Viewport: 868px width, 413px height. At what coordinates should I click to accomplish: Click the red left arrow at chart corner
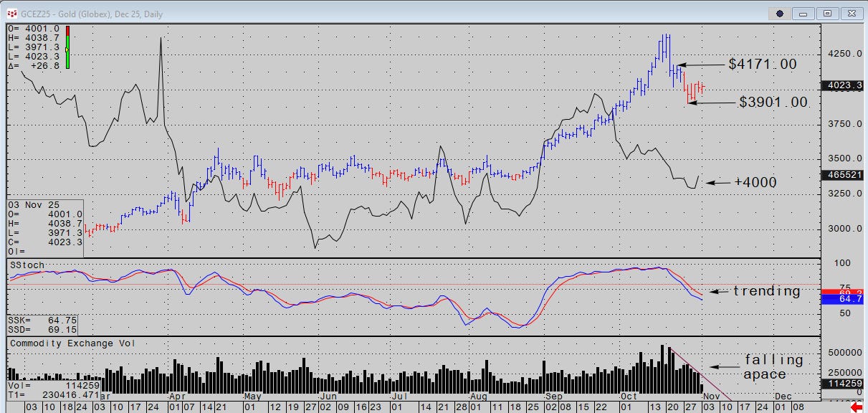[857, 407]
